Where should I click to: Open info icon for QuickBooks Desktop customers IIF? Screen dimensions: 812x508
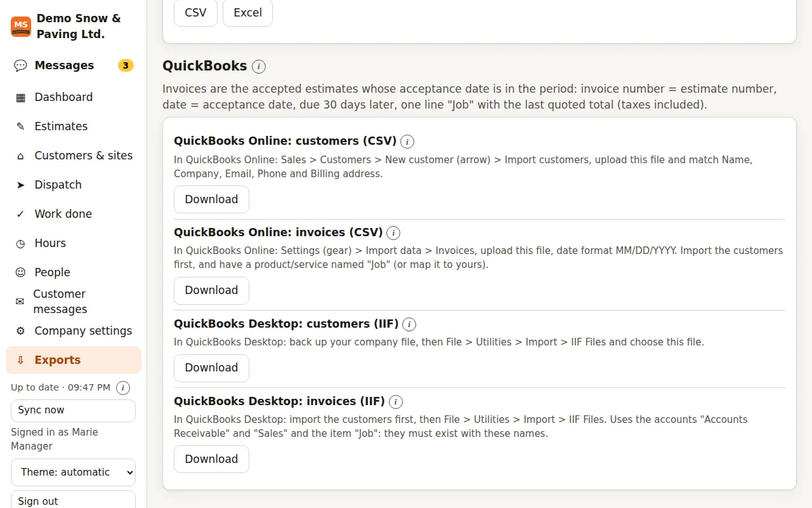click(x=409, y=324)
